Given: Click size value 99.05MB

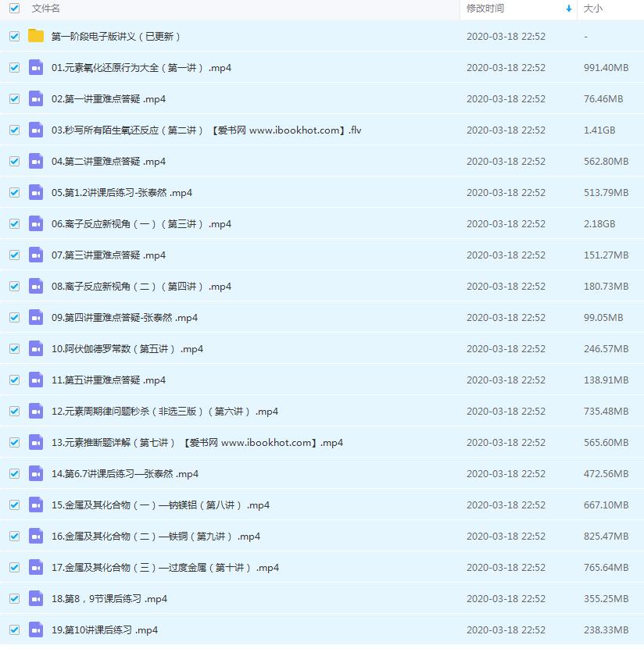Looking at the screenshot, I should [x=603, y=317].
